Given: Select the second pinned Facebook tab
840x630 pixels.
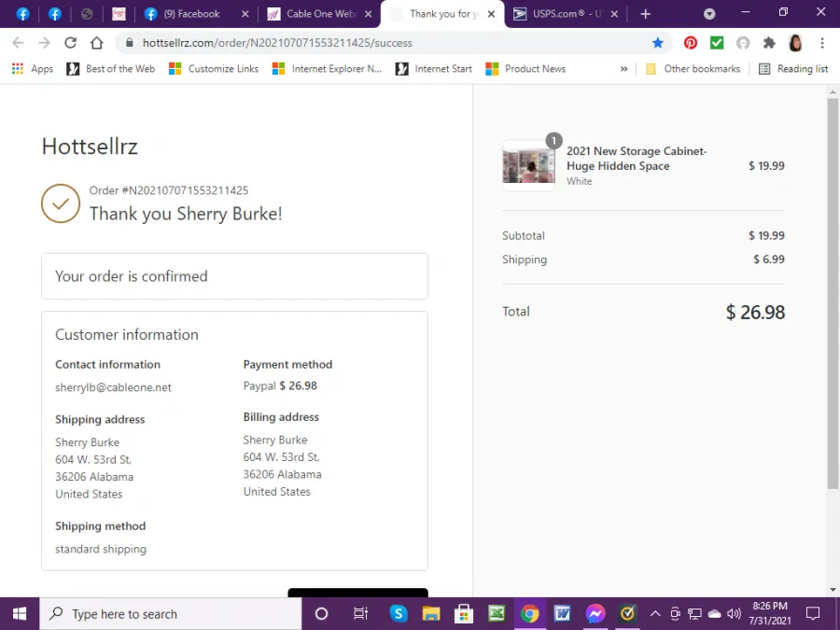Looking at the screenshot, I should coord(55,14).
